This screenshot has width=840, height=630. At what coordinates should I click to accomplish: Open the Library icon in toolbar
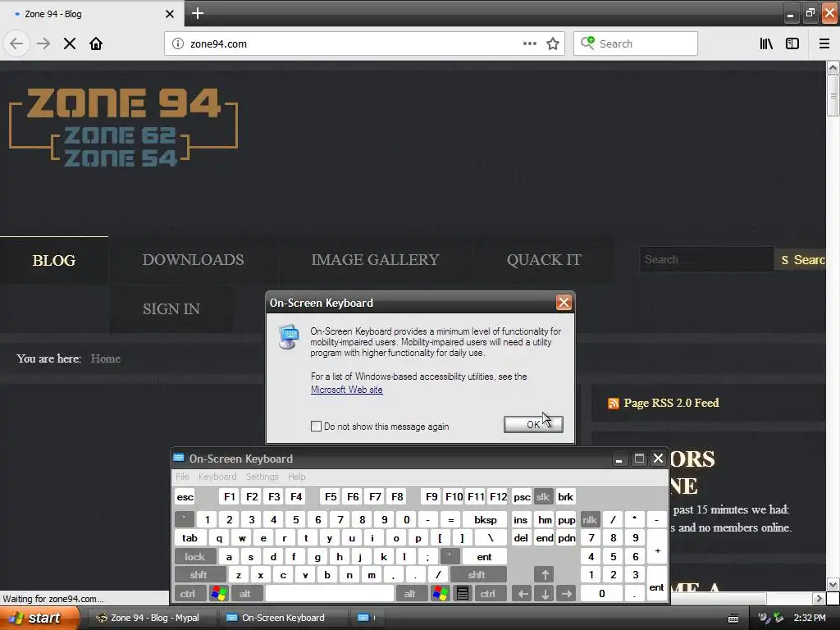(x=766, y=43)
